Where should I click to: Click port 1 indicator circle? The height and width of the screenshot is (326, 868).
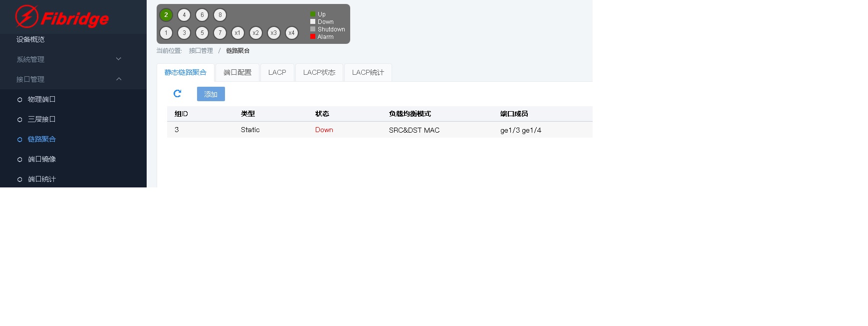166,33
